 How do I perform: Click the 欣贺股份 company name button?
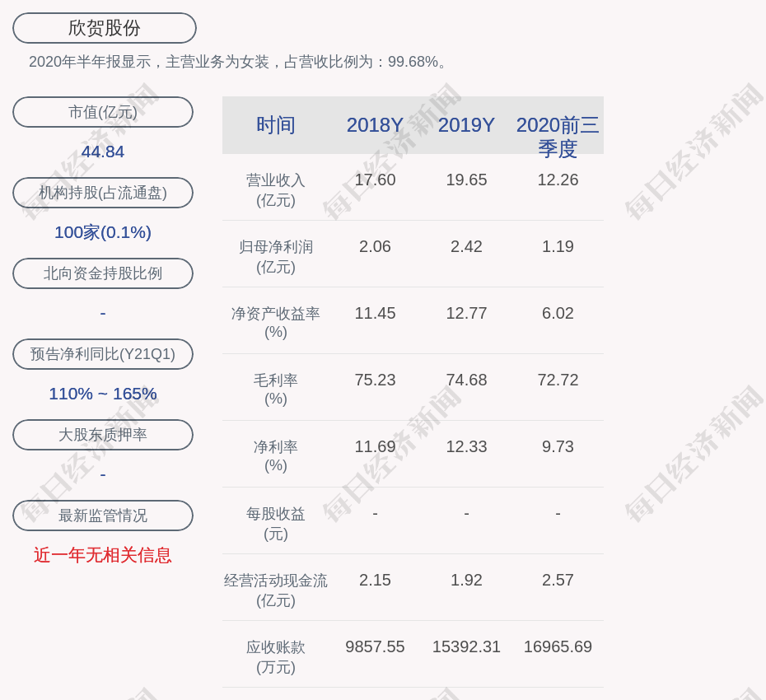104,28
